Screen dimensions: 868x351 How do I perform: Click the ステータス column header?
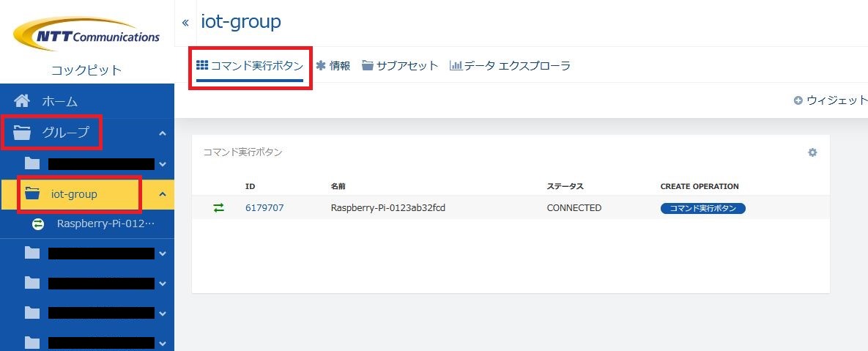pos(565,186)
